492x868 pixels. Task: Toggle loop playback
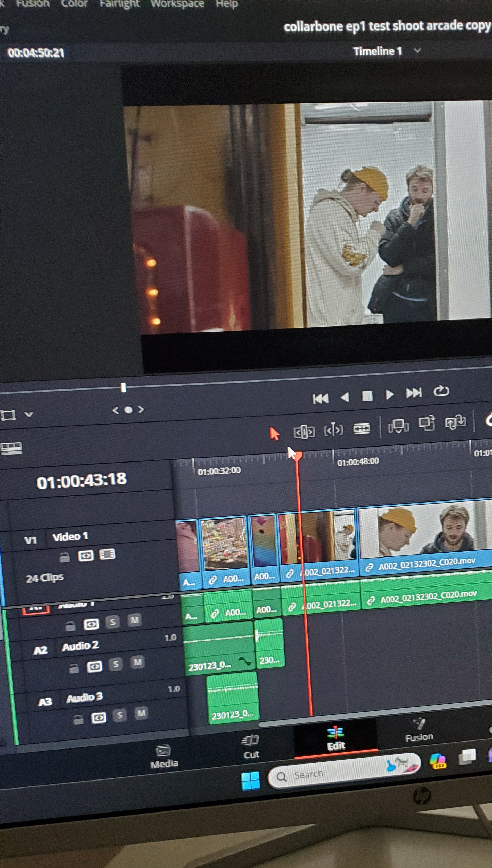441,391
